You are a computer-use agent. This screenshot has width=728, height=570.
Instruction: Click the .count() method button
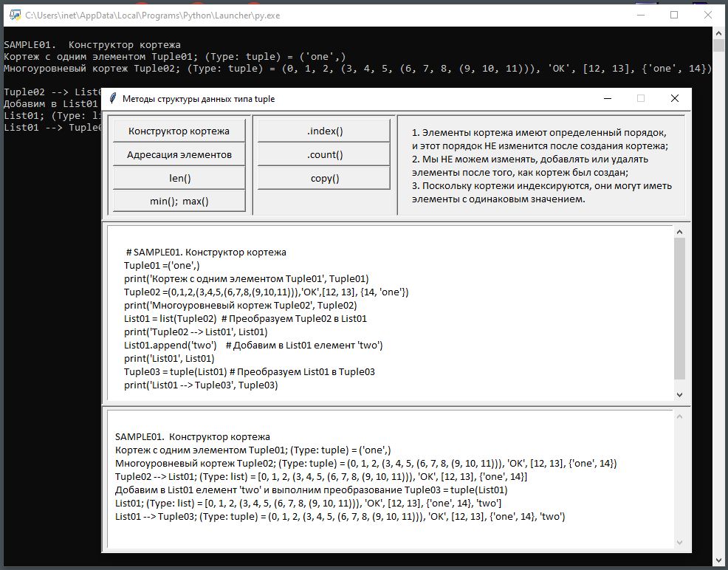pyautogui.click(x=324, y=154)
